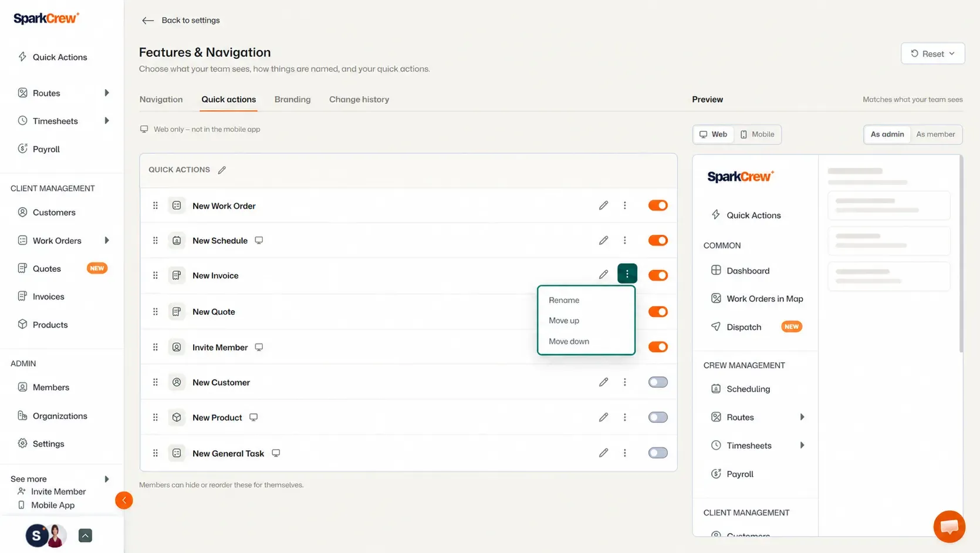
Task: Close the active three-dot menu of New Invoice
Action: coord(627,274)
